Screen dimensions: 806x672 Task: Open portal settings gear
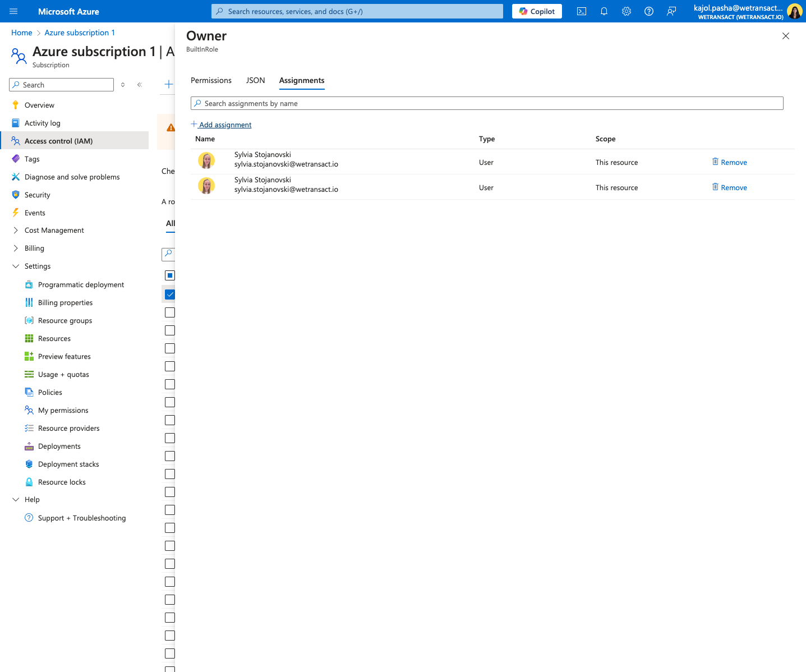(x=627, y=11)
